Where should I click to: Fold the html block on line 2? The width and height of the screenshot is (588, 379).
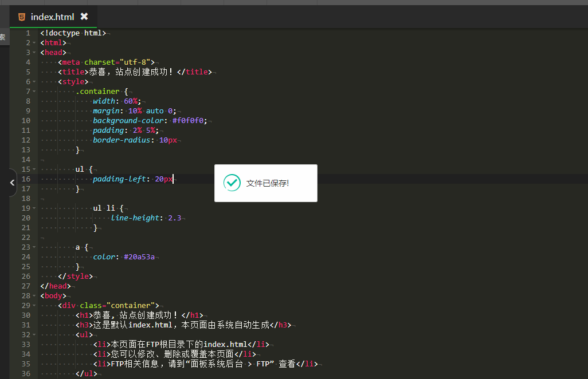(34, 43)
